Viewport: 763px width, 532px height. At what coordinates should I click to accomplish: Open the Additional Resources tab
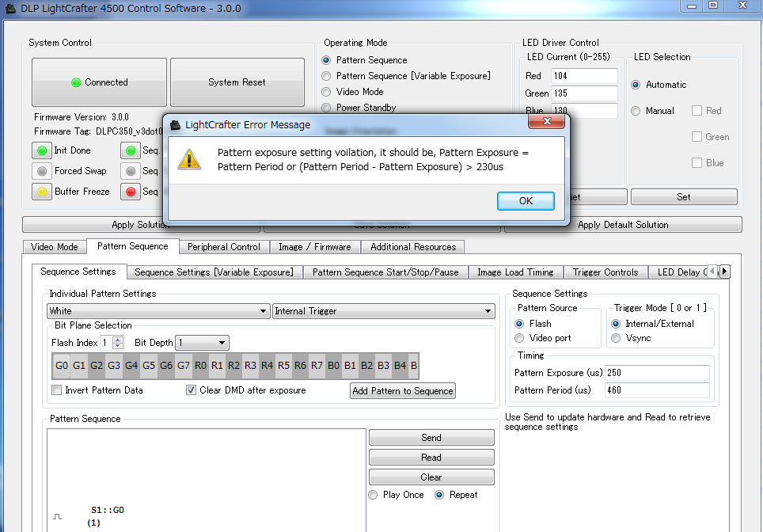413,247
